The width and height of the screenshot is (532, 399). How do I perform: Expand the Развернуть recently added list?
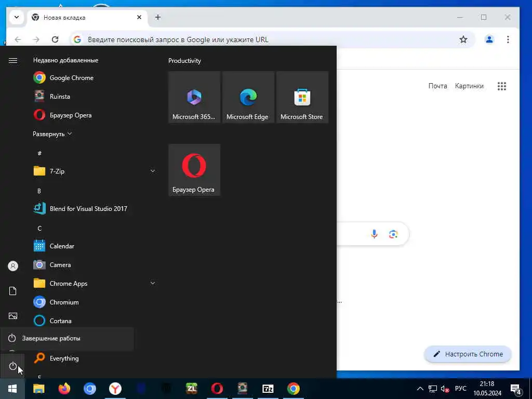[52, 134]
